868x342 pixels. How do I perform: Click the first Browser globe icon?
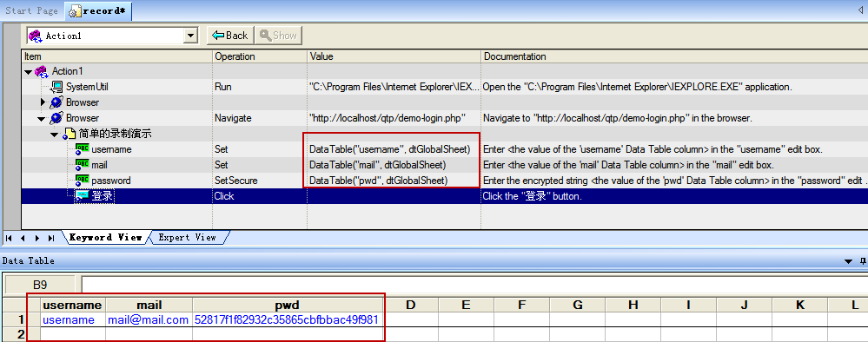coord(56,102)
